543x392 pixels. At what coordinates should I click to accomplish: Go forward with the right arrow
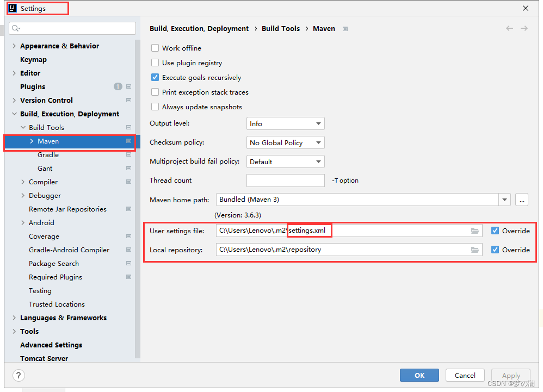point(524,28)
